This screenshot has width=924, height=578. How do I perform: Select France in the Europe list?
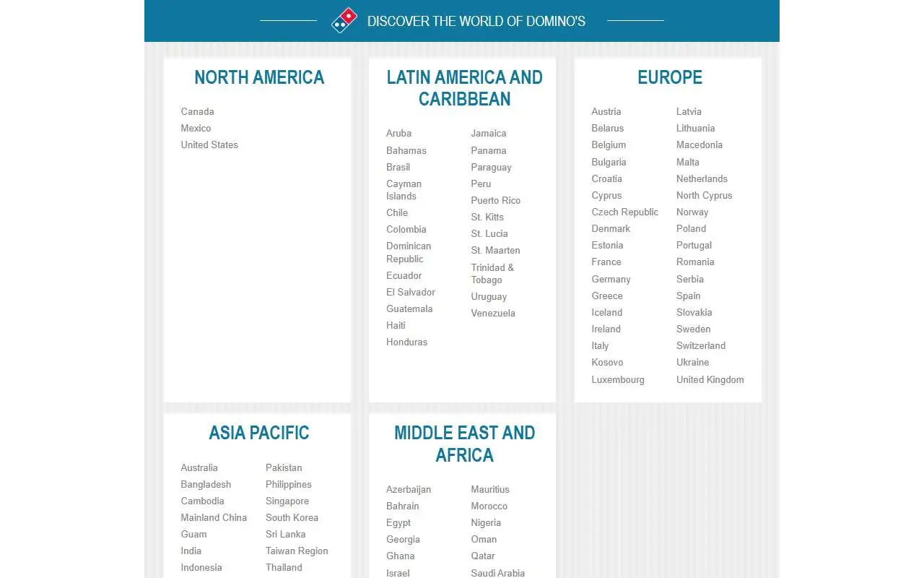[606, 262]
